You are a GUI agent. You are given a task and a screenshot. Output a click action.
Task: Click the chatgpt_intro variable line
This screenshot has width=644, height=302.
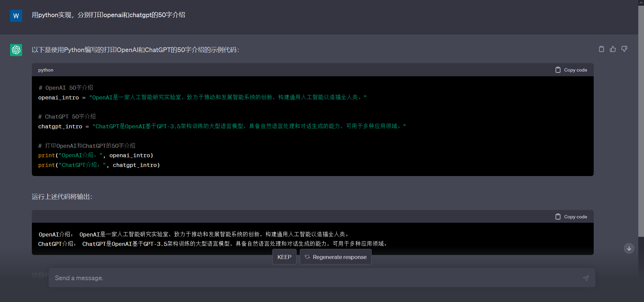click(222, 126)
